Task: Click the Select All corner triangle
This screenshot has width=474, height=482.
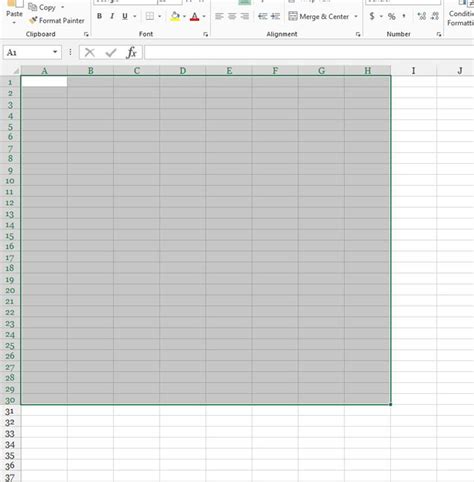Action: (x=15, y=71)
